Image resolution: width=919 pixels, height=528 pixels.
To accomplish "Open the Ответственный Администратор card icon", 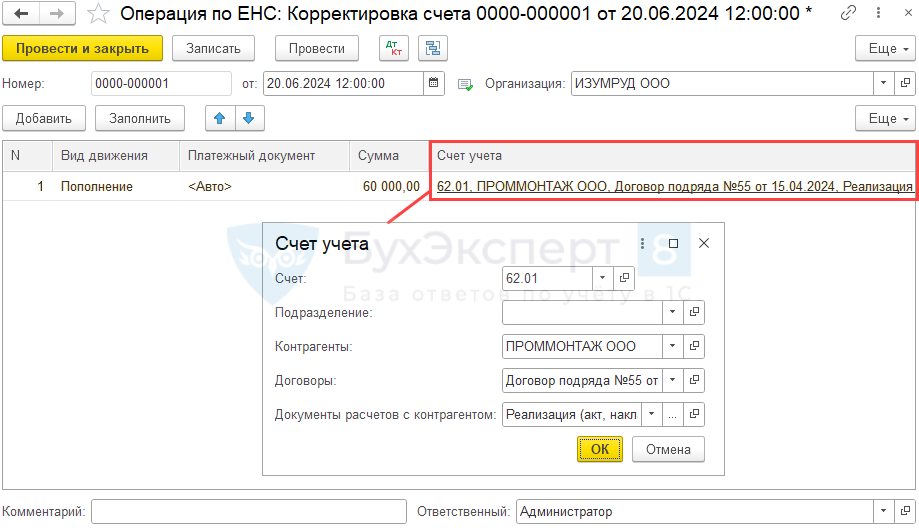I will point(905,511).
